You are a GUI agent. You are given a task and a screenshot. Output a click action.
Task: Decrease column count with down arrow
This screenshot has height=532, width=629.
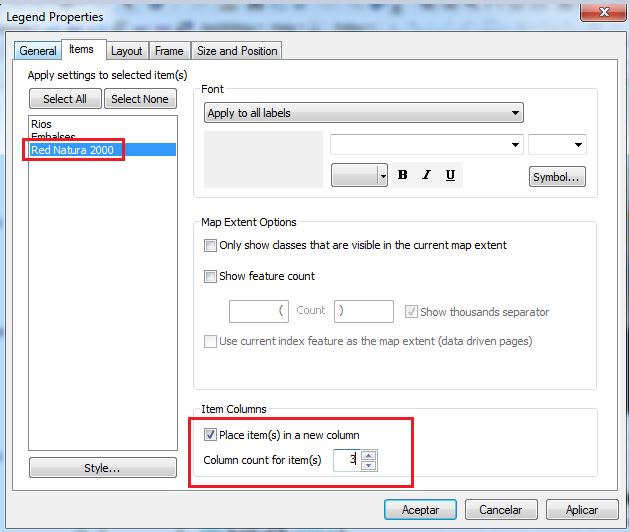[x=369, y=465]
